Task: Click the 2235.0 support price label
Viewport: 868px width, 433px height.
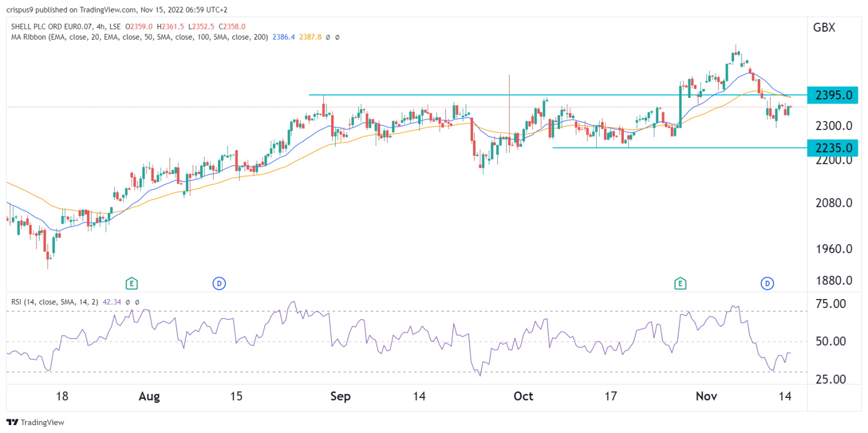Action: click(x=833, y=148)
